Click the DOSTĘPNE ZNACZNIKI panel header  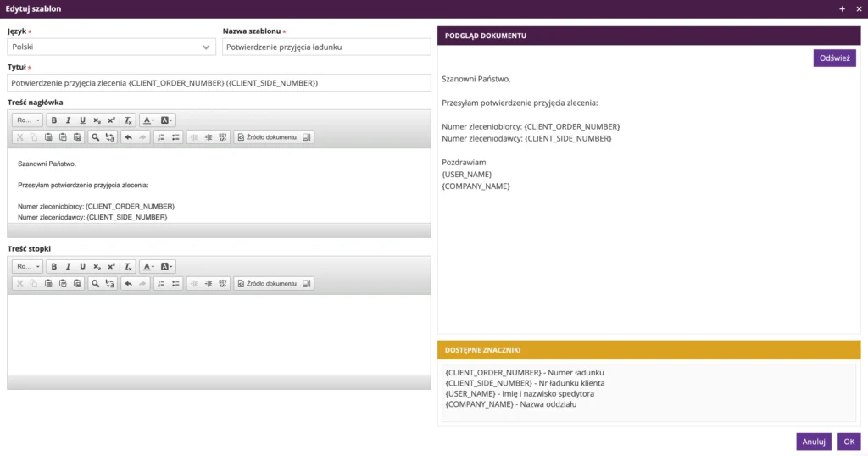point(648,350)
